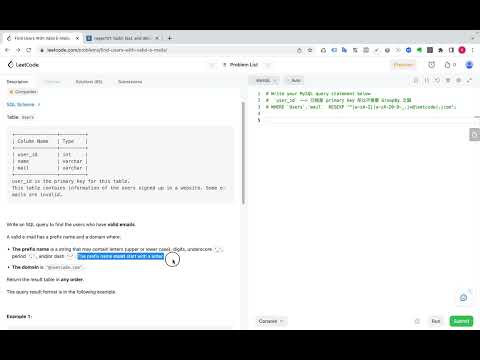This screenshot has height=360, width=480.
Task: Select the Description tab
Action: pyautogui.click(x=17, y=82)
